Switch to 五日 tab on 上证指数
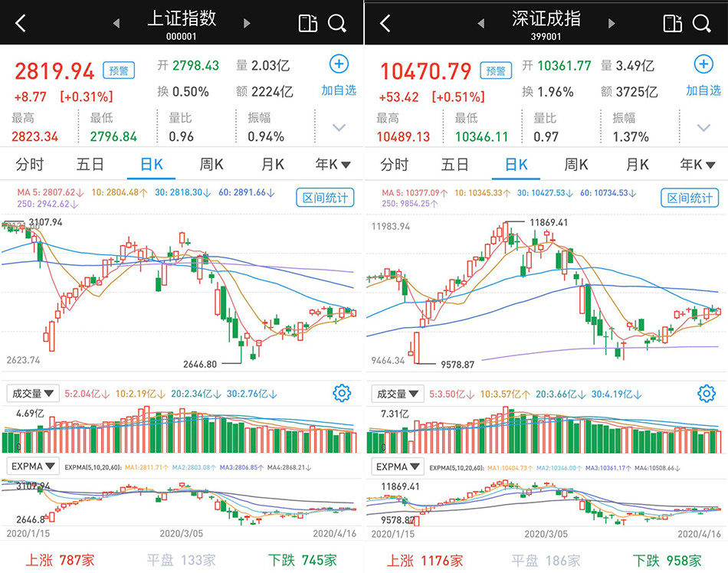This screenshot has height=573, width=728. click(90, 164)
